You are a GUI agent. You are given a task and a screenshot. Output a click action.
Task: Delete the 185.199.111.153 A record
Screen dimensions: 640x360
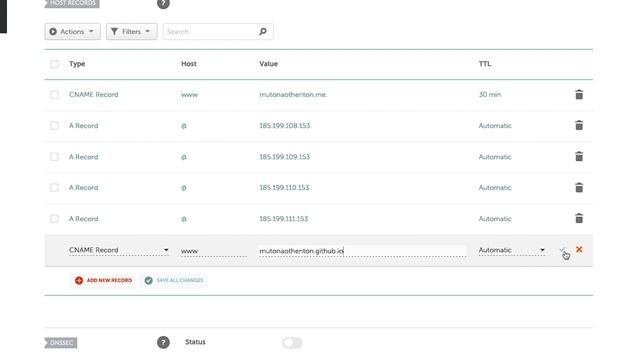[x=579, y=218]
